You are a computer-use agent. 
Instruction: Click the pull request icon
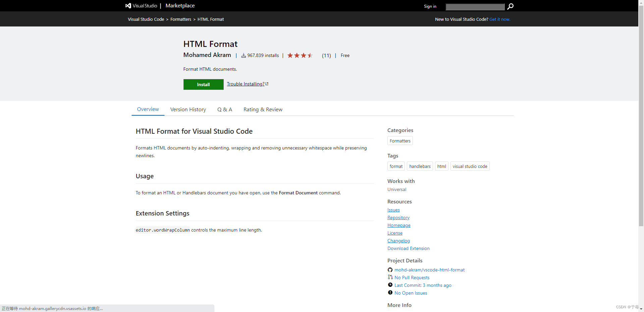390,277
